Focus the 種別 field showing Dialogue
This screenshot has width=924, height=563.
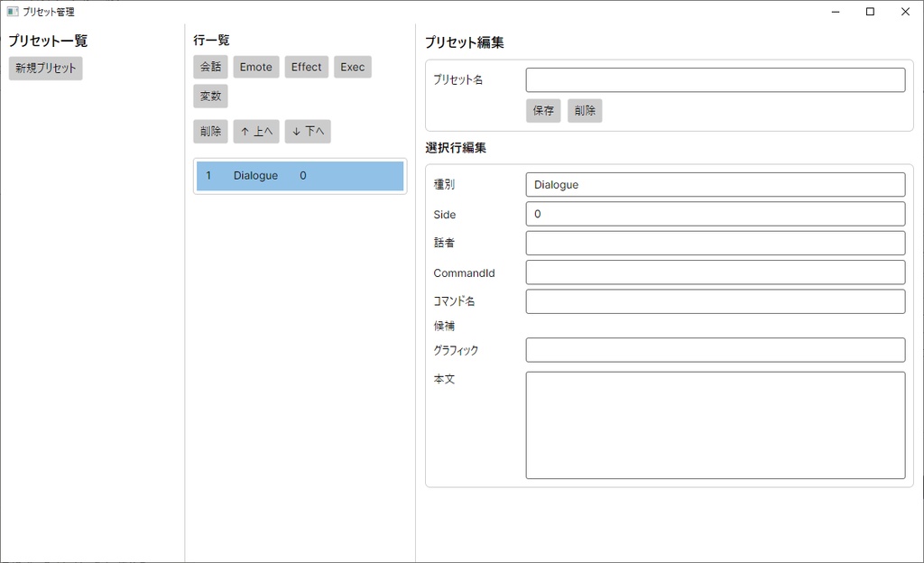click(x=715, y=184)
